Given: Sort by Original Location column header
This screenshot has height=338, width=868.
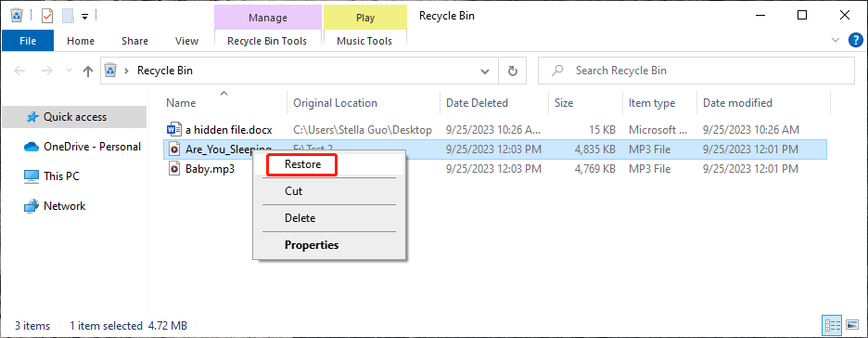Looking at the screenshot, I should point(335,103).
